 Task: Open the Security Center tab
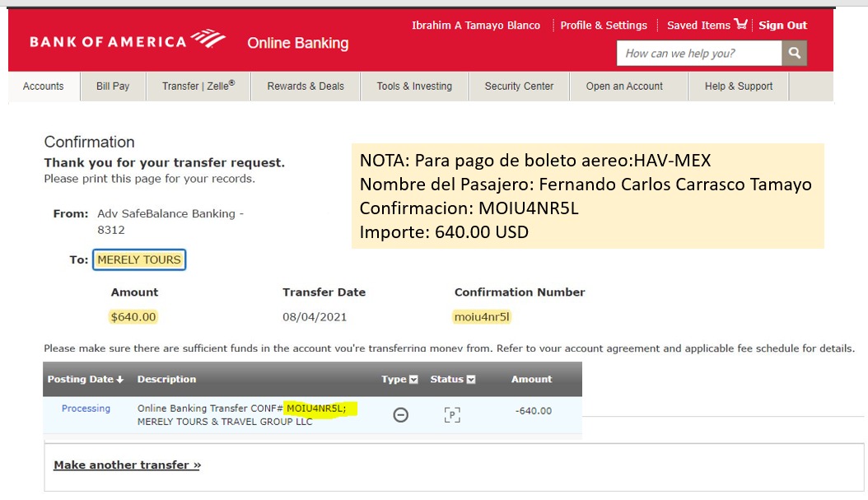click(520, 86)
